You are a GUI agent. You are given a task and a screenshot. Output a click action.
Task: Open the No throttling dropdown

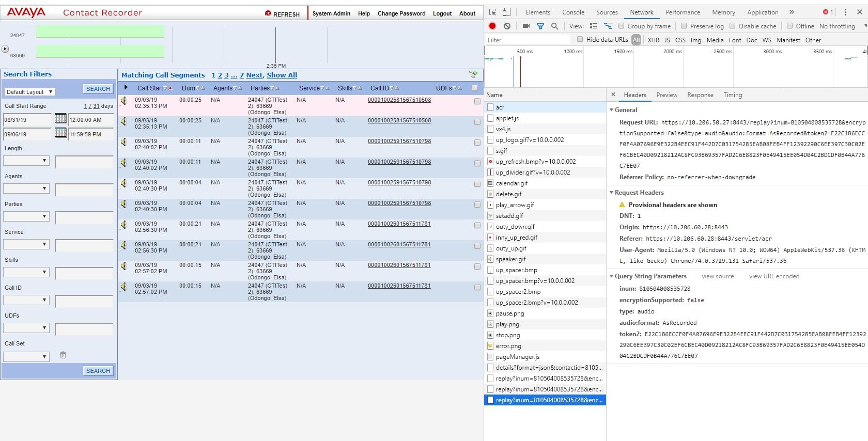pyautogui.click(x=843, y=26)
